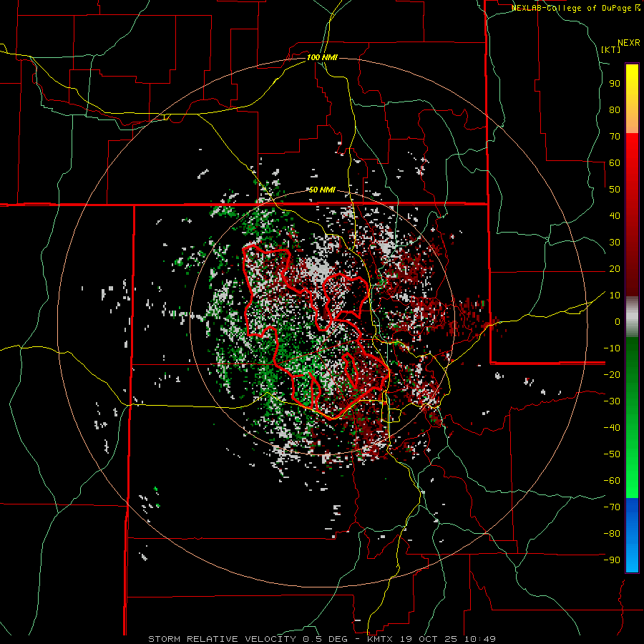Click the KT units label above colorbar

coord(611,49)
